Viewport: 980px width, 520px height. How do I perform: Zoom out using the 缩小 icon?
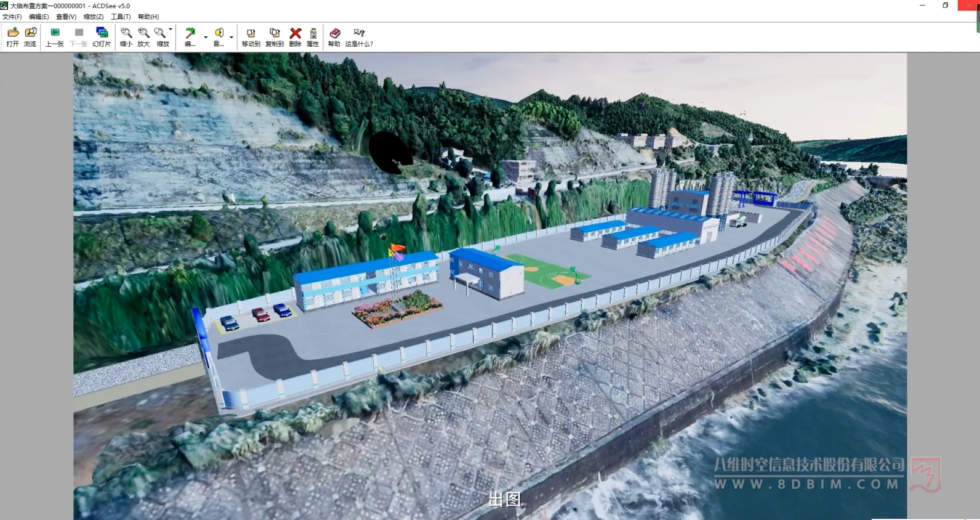click(126, 36)
